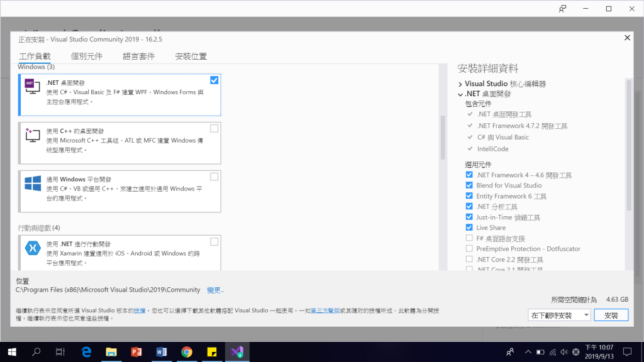Open the Wi-Fi network icon
644x362 pixels.
tap(553, 352)
